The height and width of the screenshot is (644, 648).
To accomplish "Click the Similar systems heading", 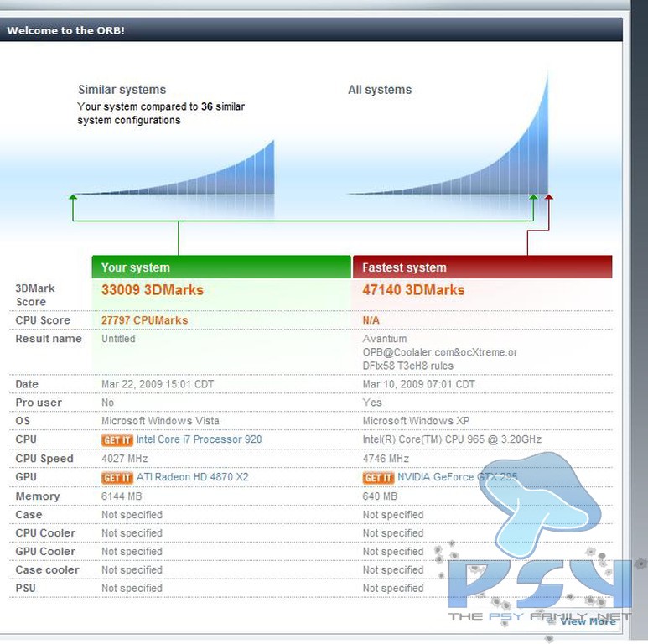I will 122,90.
